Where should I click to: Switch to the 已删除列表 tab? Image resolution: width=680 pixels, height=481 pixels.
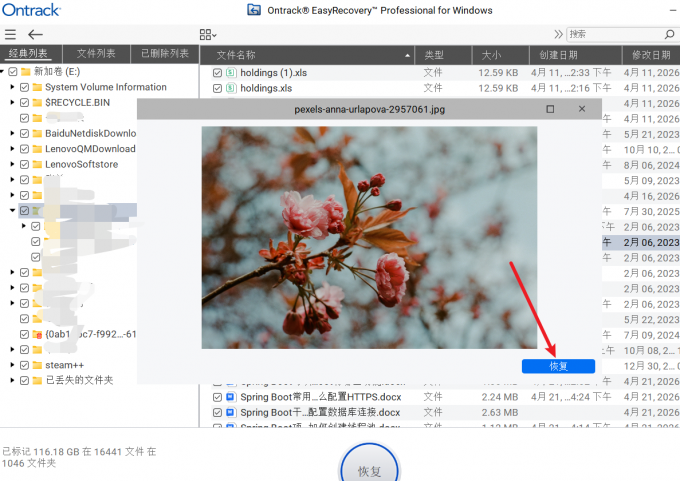165,54
